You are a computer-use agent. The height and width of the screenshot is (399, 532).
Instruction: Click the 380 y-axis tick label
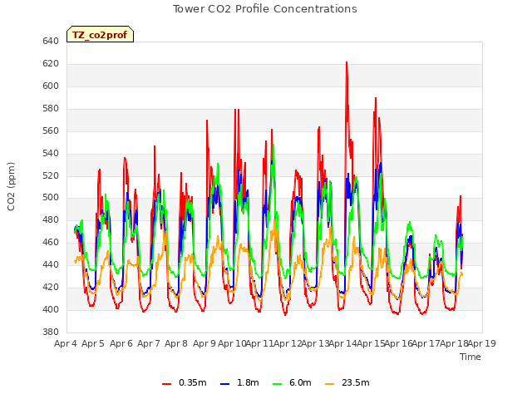tap(51, 332)
